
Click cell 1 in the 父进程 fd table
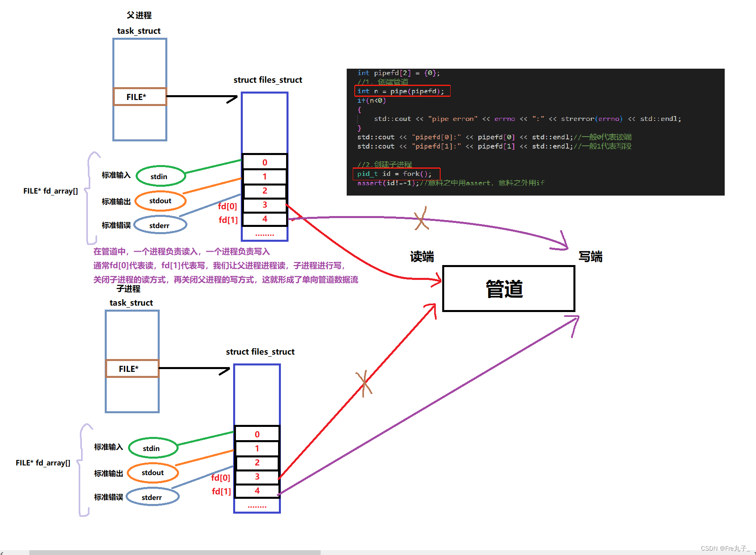pyautogui.click(x=265, y=176)
